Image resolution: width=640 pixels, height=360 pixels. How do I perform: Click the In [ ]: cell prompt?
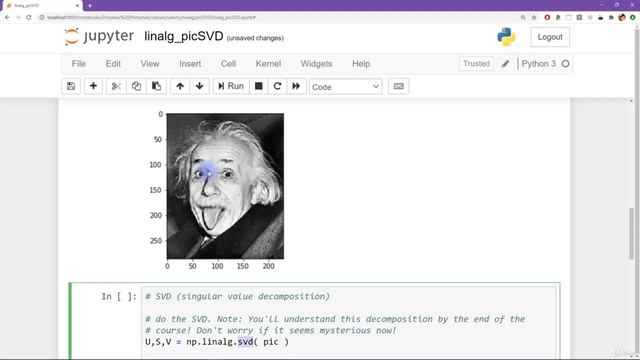tap(119, 297)
